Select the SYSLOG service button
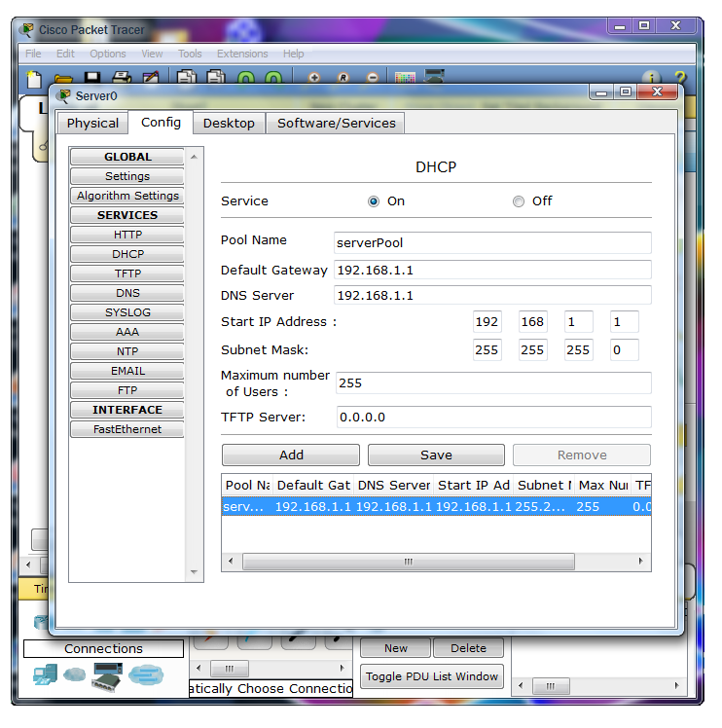722x728 pixels. (127, 313)
